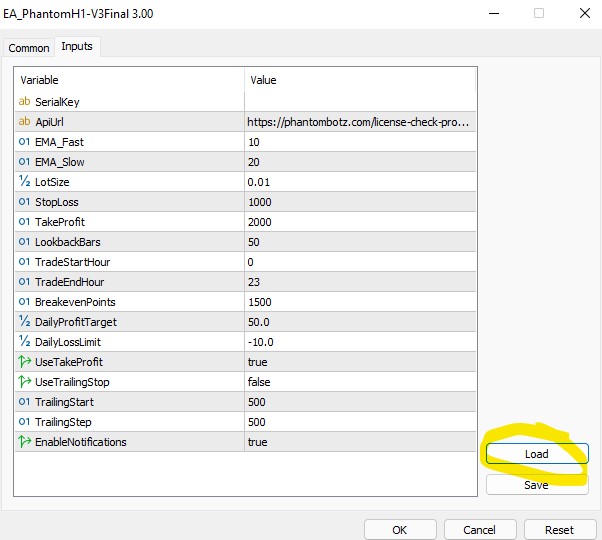Select the DailyLossLimit variable name

tap(68, 342)
